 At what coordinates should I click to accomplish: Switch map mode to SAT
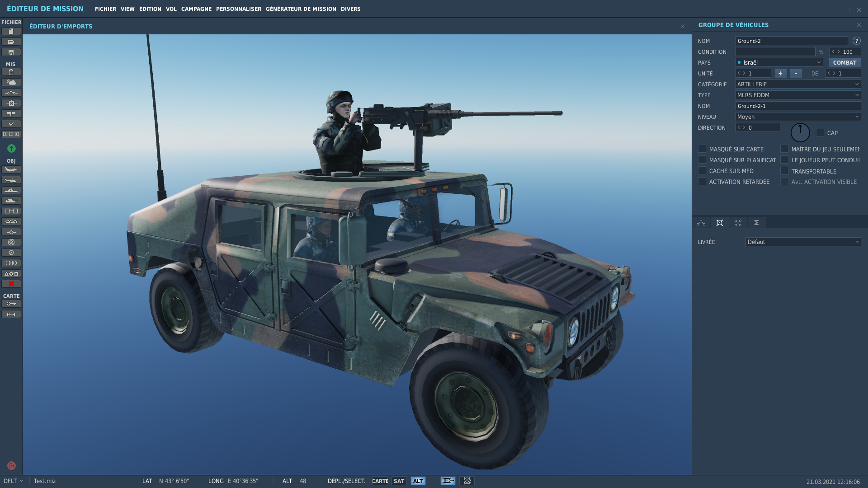(399, 481)
